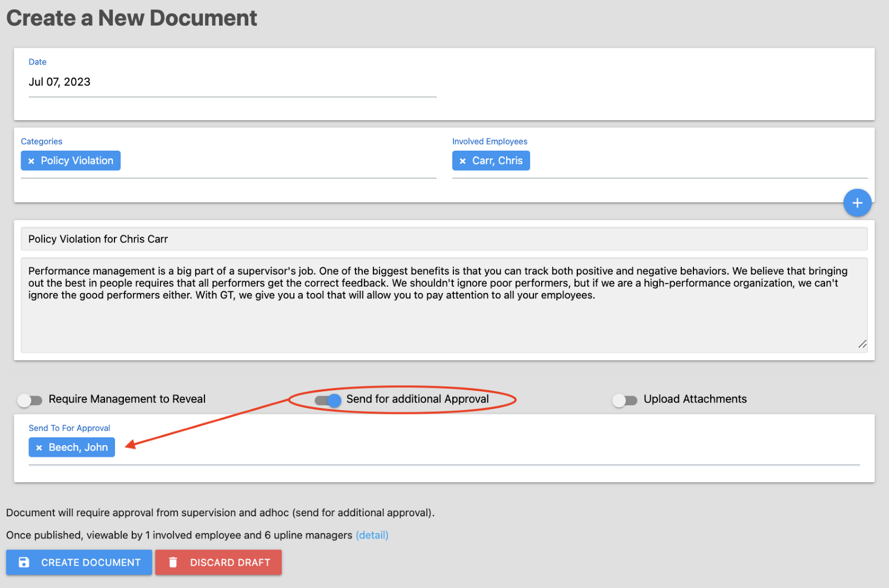Click the Create Document button
889x588 pixels.
79,562
